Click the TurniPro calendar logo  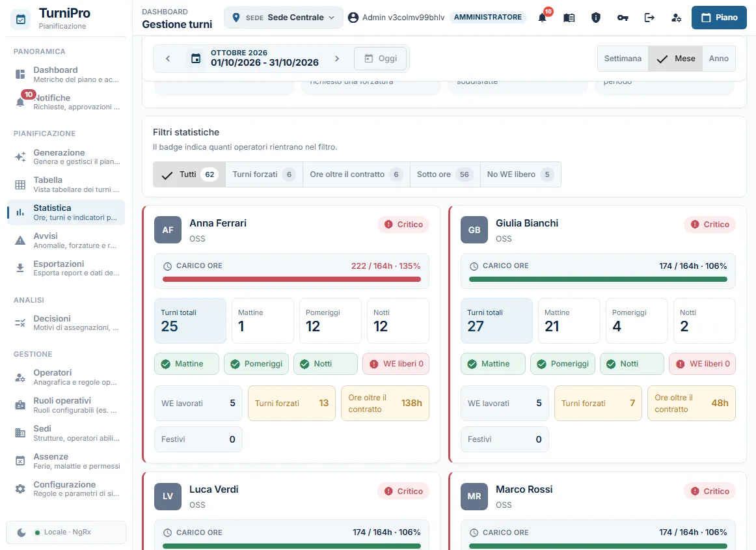(21, 20)
